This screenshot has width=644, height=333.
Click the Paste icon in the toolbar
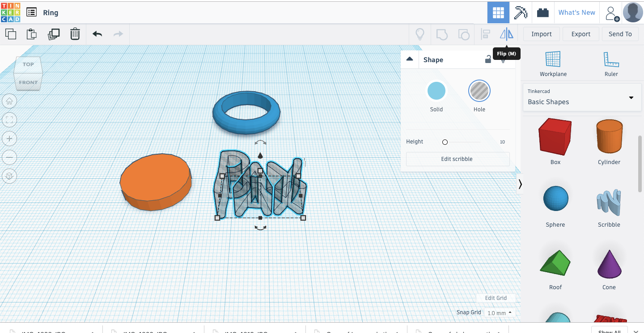point(31,34)
